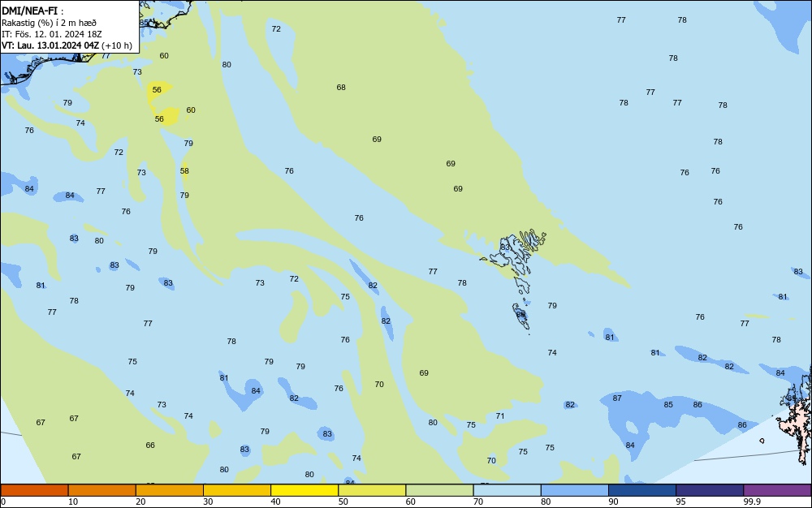Click the '10' legend tick label
This screenshot has height=508, width=812.
73,502
